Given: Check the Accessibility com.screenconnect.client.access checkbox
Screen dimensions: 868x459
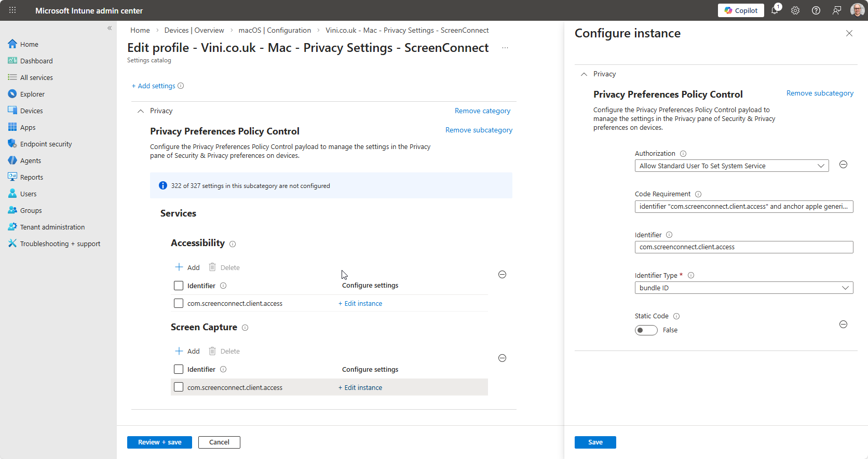Looking at the screenshot, I should click(179, 303).
